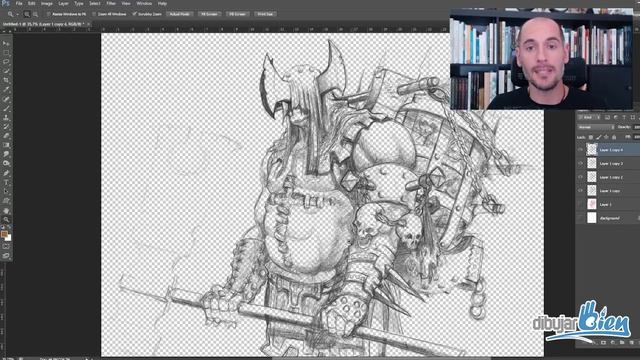Show the Background layer
Screen dimensions: 640x360
(x=580, y=218)
